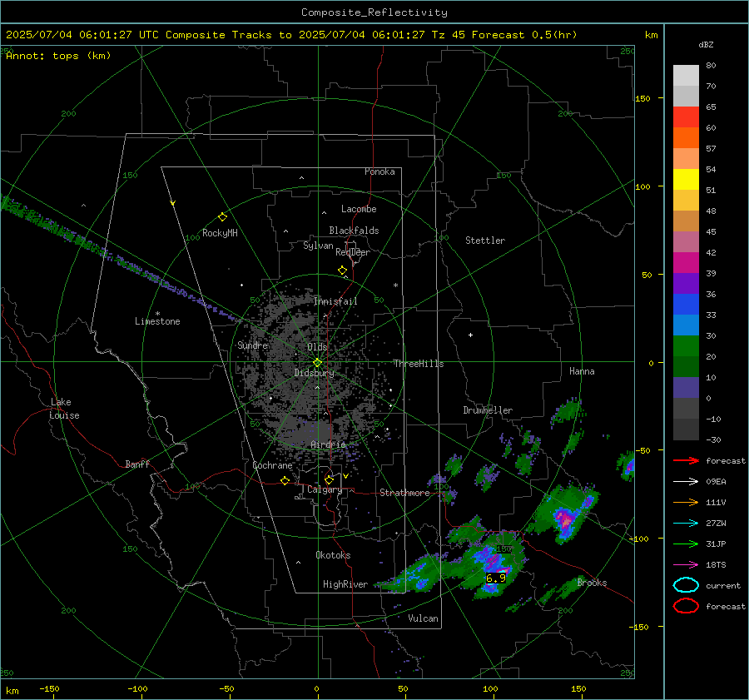This screenshot has height=700, width=749.
Task: Select the dark orange 57-60 dBZ swatch
Action: pos(686,138)
